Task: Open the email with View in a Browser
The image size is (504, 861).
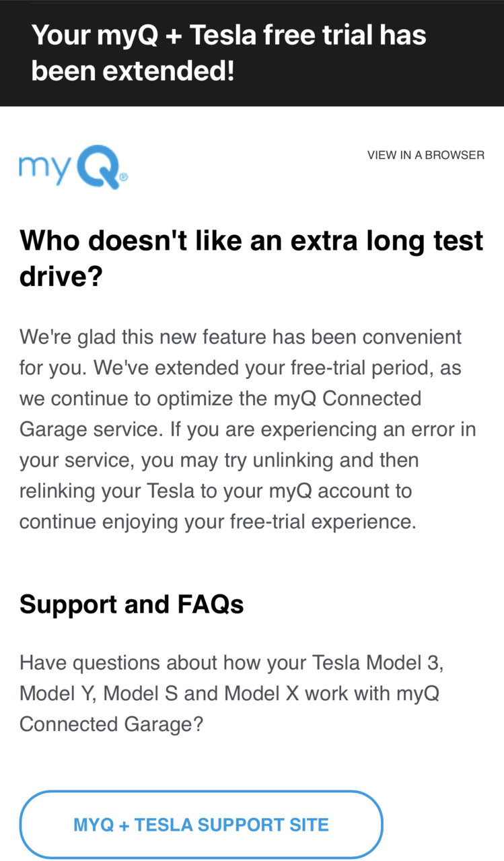Action: coord(425,155)
